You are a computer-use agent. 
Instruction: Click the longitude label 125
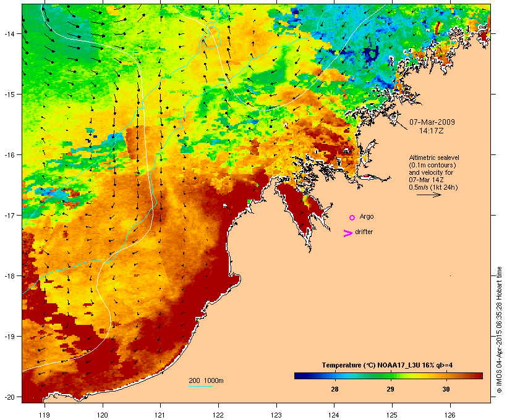pyautogui.click(x=392, y=415)
